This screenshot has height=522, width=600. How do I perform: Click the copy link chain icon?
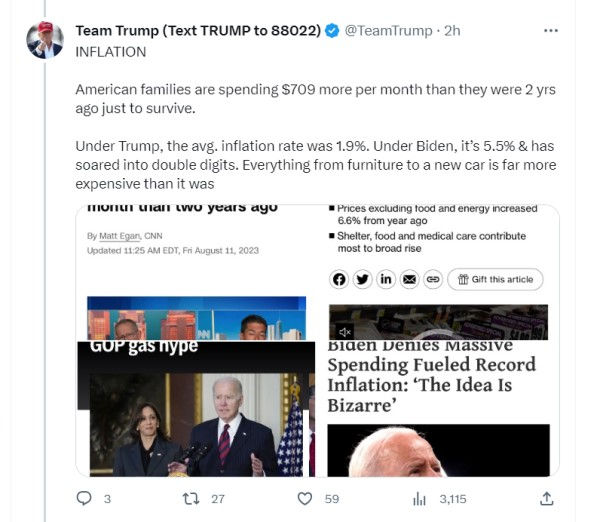[433, 279]
